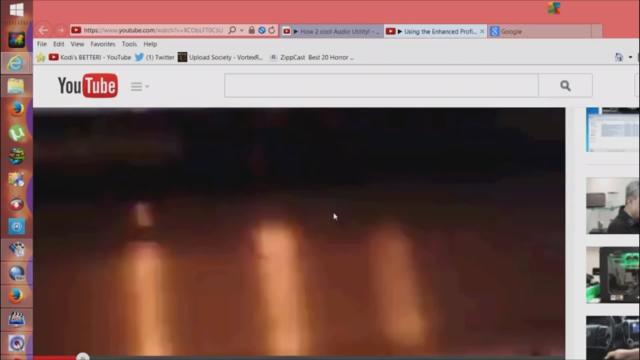
Task: Switch to the Google tab
Action: tap(539, 31)
